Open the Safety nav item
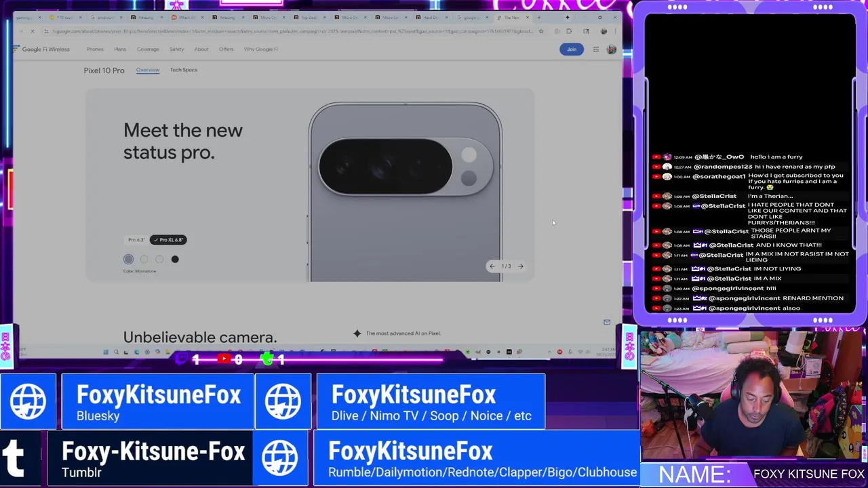The height and width of the screenshot is (488, 868). (176, 49)
